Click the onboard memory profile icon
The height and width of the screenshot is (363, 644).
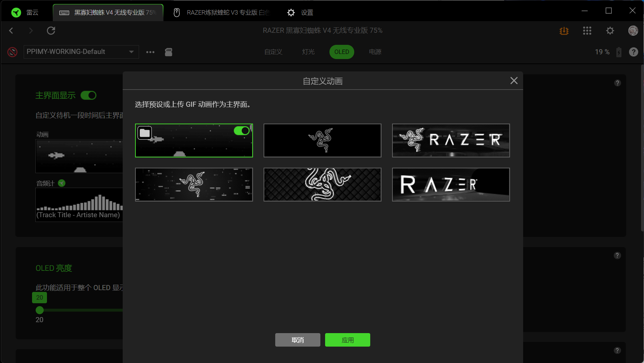tap(169, 52)
